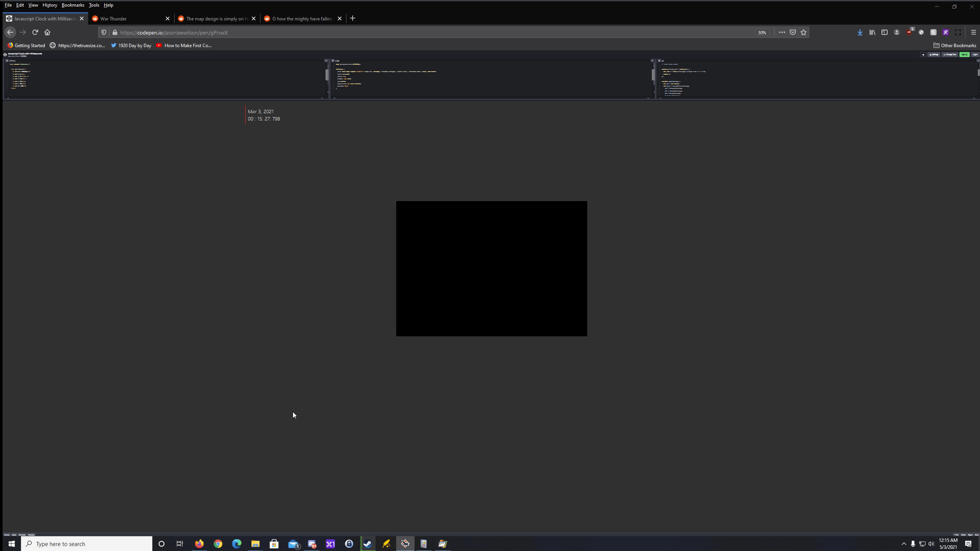Open the Library icon in toolbar
Image resolution: width=980 pixels, height=551 pixels.
(872, 33)
